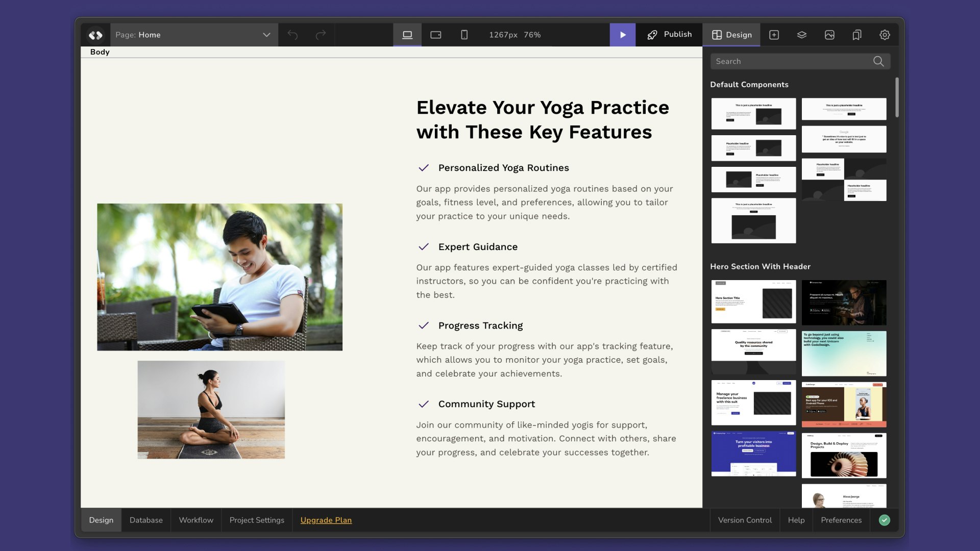Click the Hero Section With Header label

tap(760, 266)
